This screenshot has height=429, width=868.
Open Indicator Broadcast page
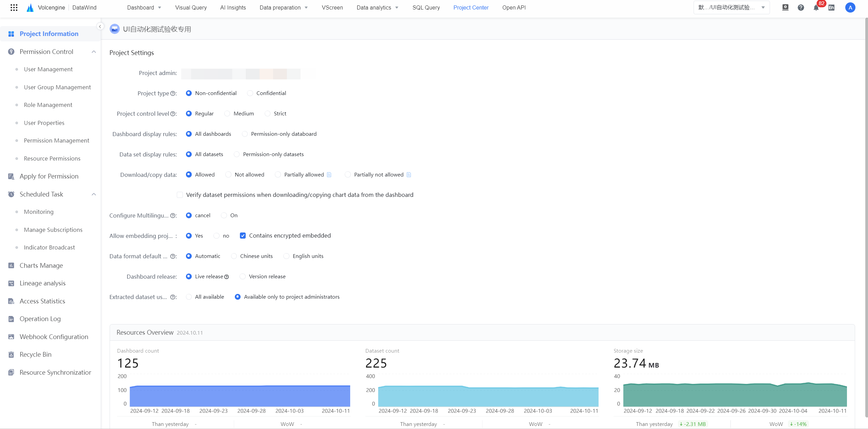(x=49, y=247)
